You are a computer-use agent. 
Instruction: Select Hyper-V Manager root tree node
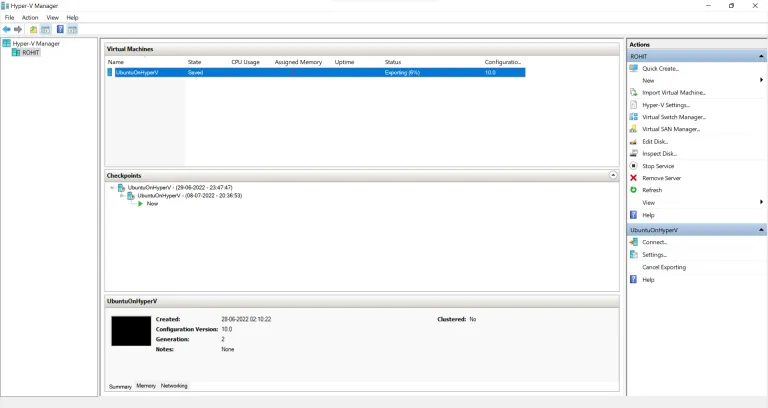(36, 44)
